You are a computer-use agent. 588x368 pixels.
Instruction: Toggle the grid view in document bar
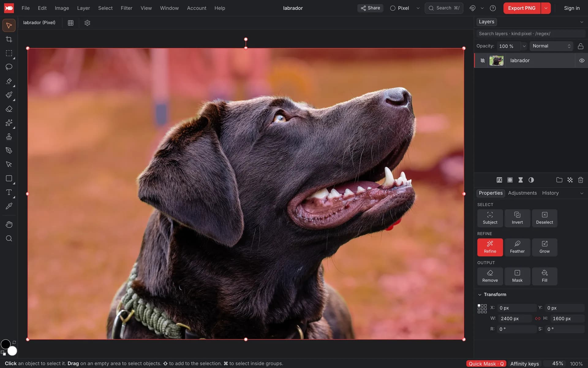coord(70,23)
